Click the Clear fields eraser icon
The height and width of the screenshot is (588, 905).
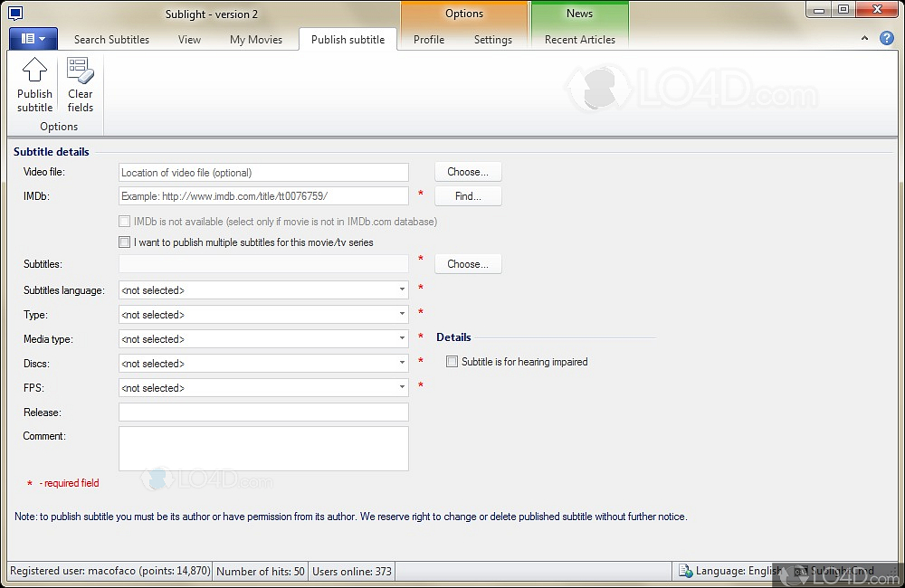point(80,71)
